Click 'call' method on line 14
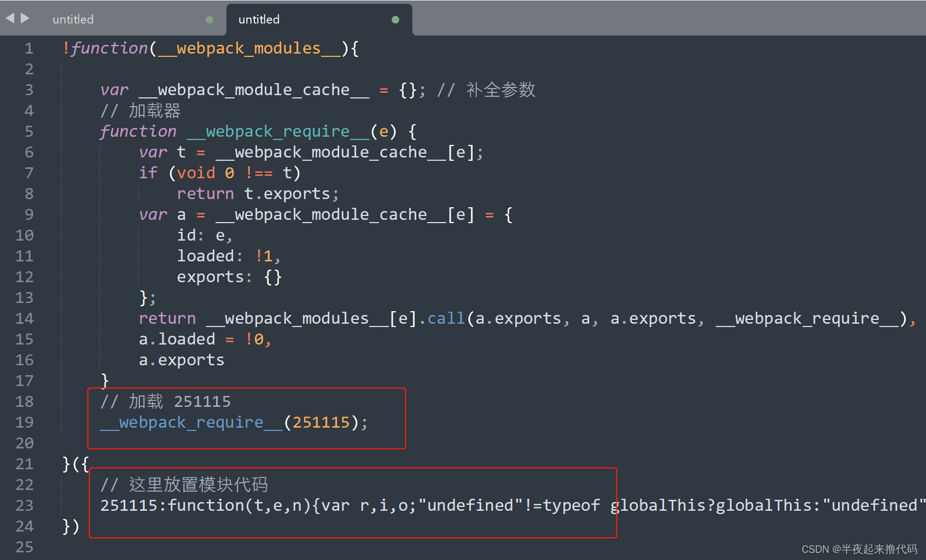The height and width of the screenshot is (560, 926). (x=446, y=319)
